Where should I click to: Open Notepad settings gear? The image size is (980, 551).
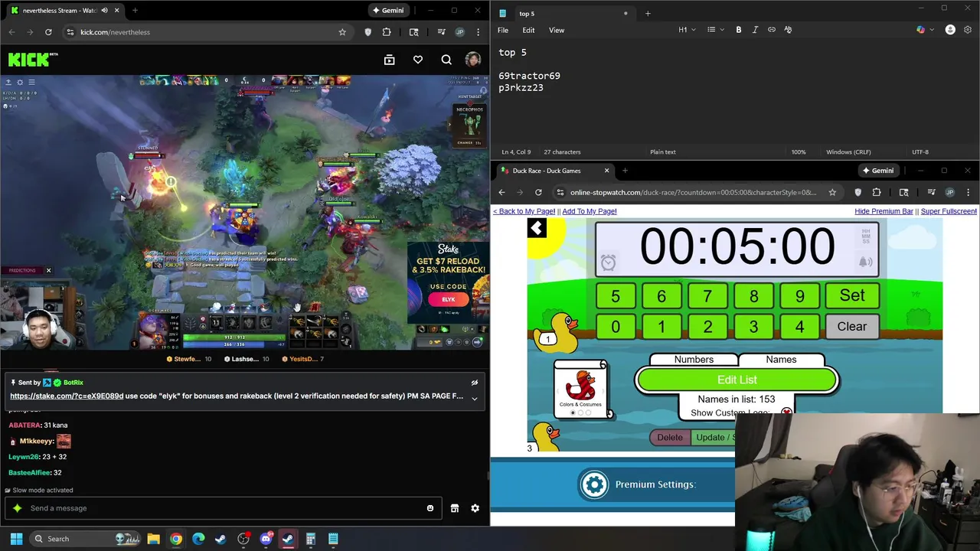[x=968, y=30]
